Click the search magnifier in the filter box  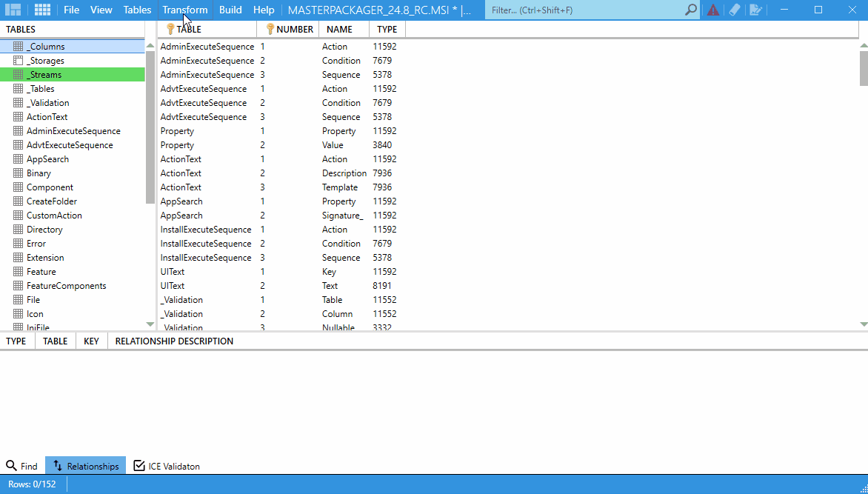pyautogui.click(x=690, y=10)
